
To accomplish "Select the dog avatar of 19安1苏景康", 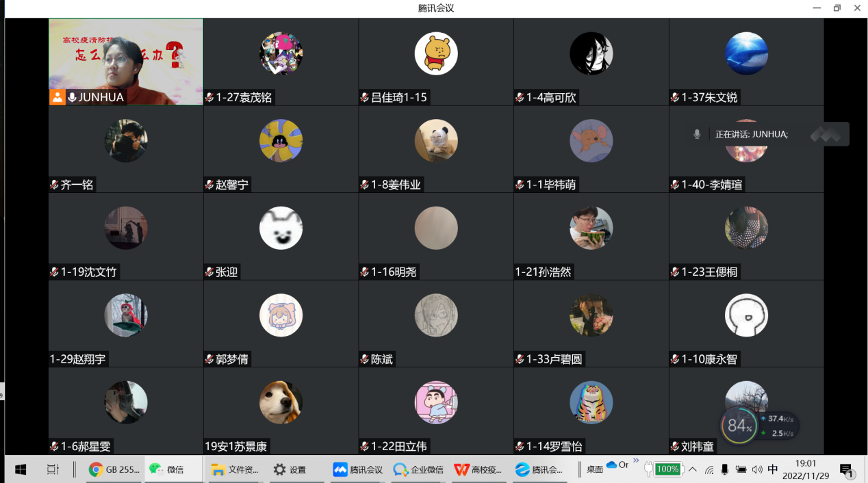I will (x=281, y=402).
